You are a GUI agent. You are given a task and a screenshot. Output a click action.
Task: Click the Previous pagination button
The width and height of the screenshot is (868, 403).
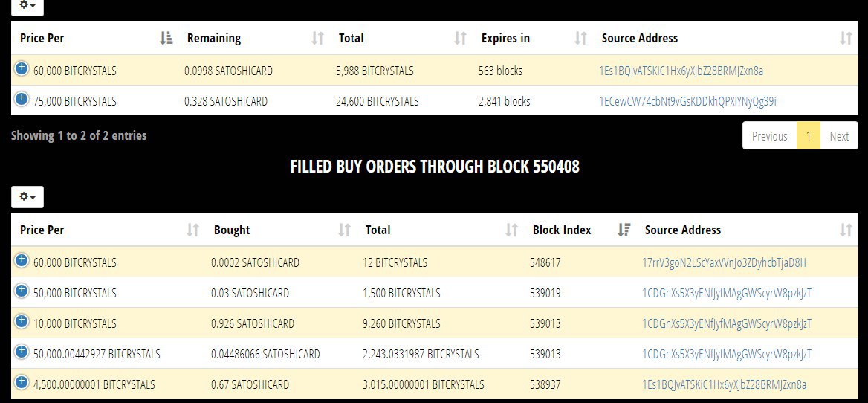(x=769, y=136)
